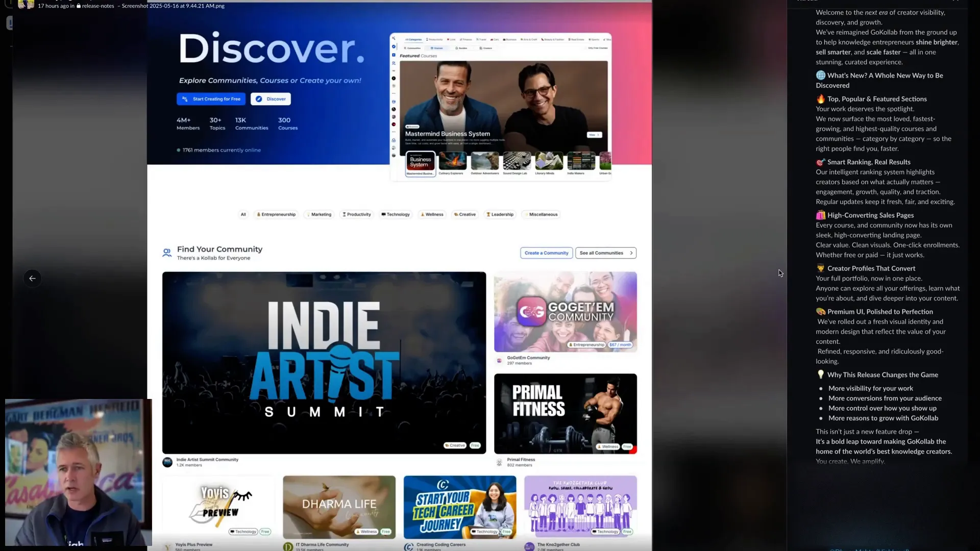Click the 300 Courses statistic

click(x=288, y=123)
